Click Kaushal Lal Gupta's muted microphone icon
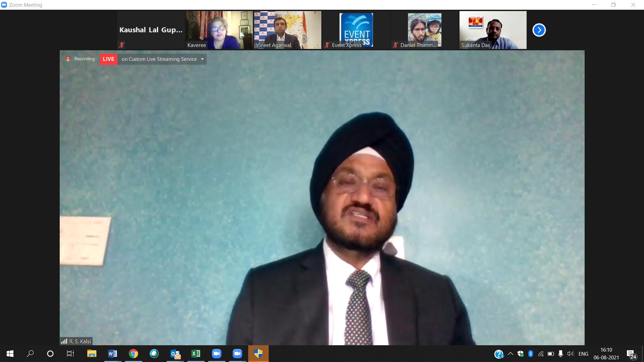644x362 pixels. pos(122,45)
